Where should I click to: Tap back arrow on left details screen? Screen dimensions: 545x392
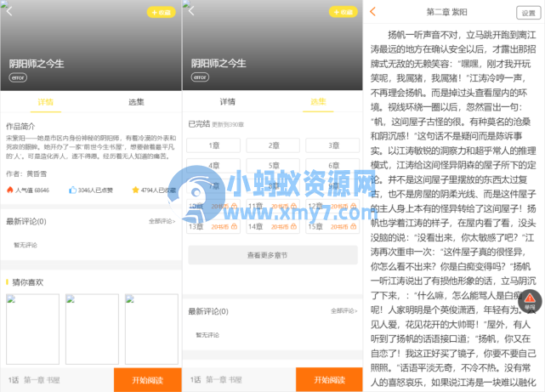pos(9,11)
